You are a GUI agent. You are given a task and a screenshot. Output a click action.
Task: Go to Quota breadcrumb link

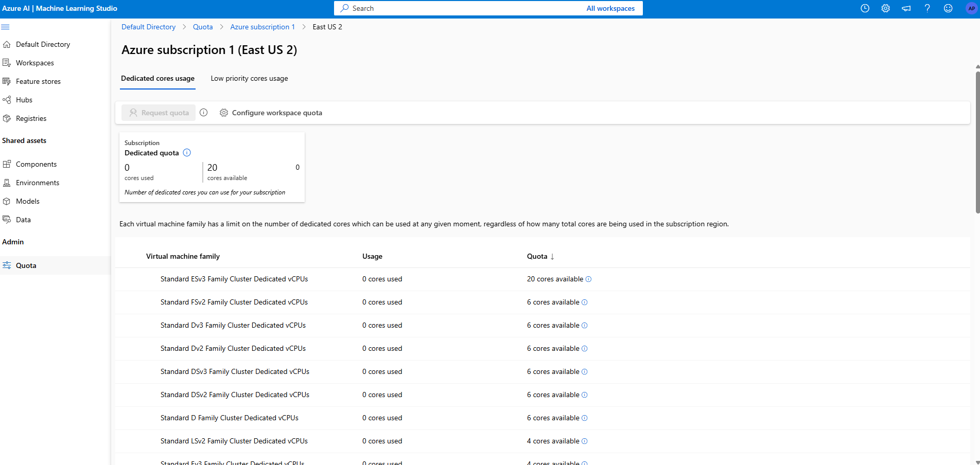pos(203,27)
